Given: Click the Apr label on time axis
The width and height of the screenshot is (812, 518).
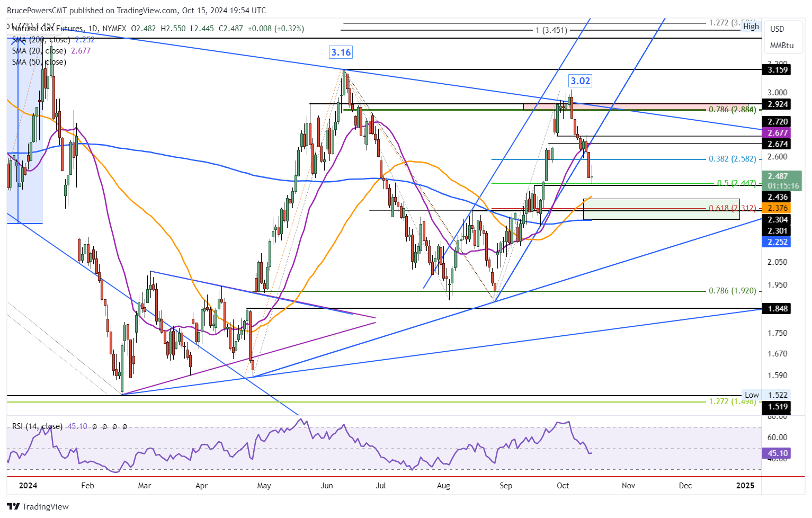Looking at the screenshot, I should pyautogui.click(x=201, y=485).
